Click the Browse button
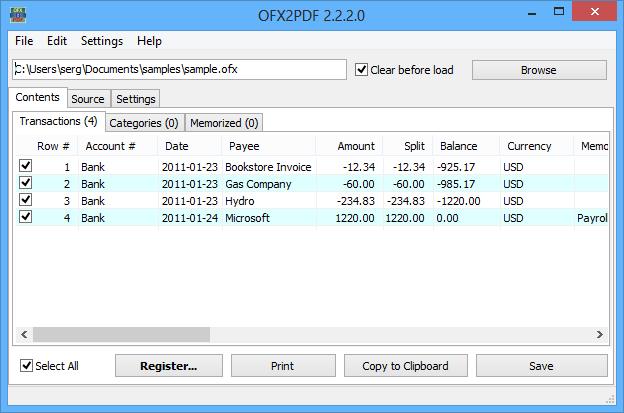 tap(539, 70)
